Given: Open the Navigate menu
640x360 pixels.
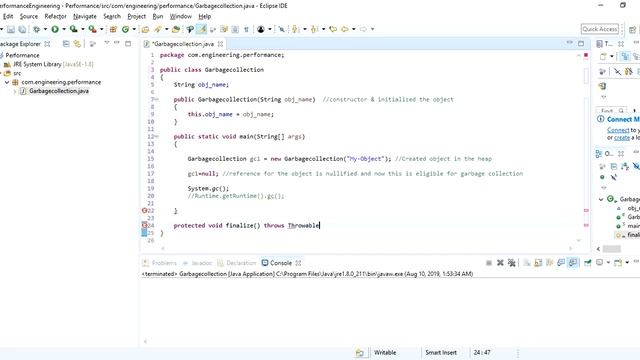Looking at the screenshot, I should [x=85, y=16].
